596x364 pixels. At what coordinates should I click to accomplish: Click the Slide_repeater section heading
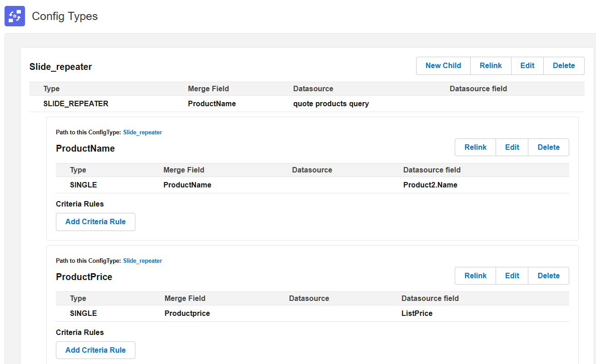(61, 67)
